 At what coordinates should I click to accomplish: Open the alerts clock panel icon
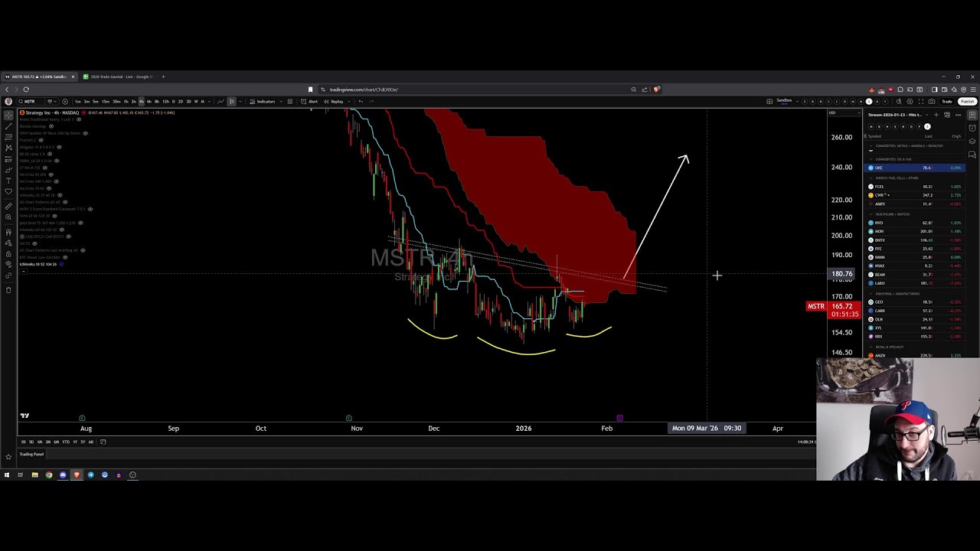[973, 128]
